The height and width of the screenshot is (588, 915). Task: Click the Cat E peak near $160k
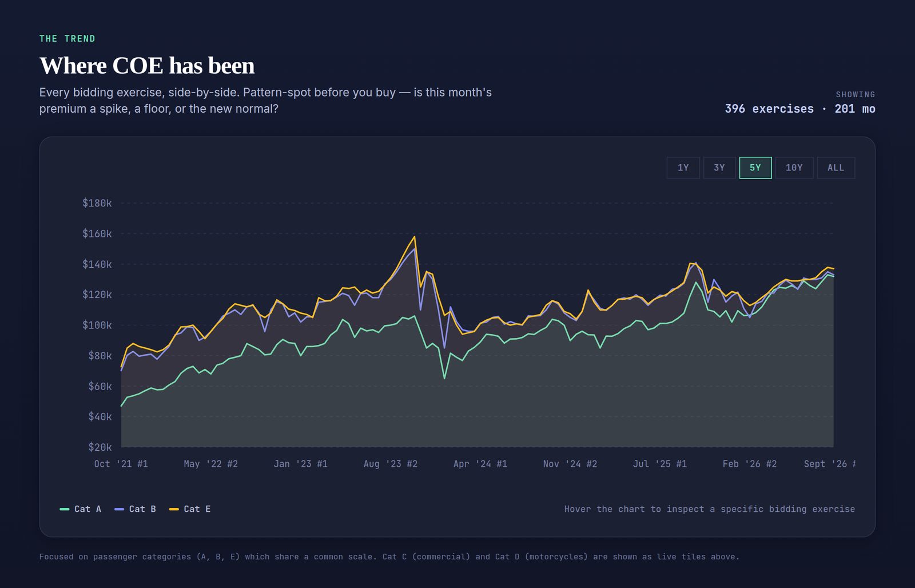[x=415, y=237]
